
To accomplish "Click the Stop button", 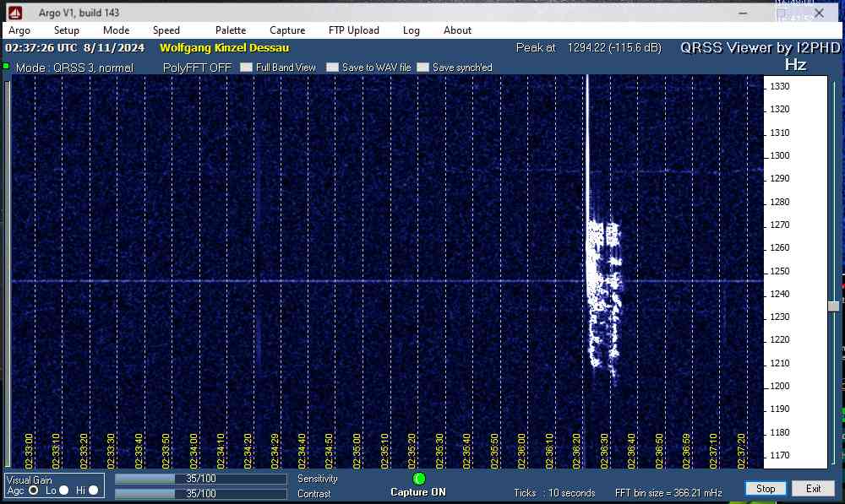I will point(766,489).
